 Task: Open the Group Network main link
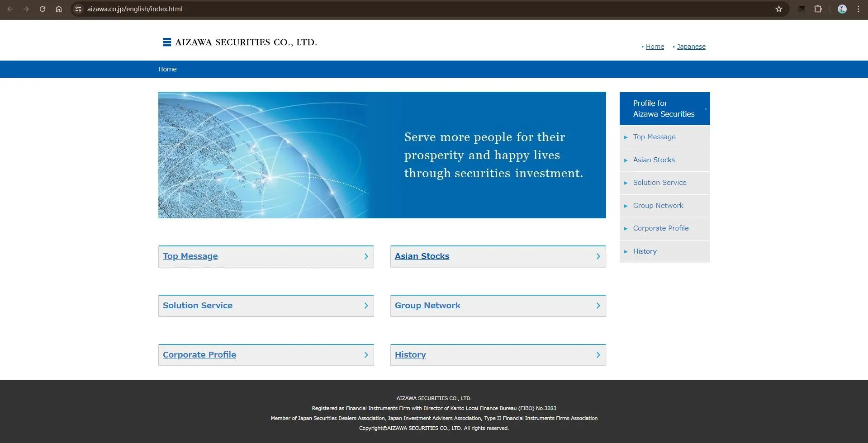pyautogui.click(x=427, y=306)
